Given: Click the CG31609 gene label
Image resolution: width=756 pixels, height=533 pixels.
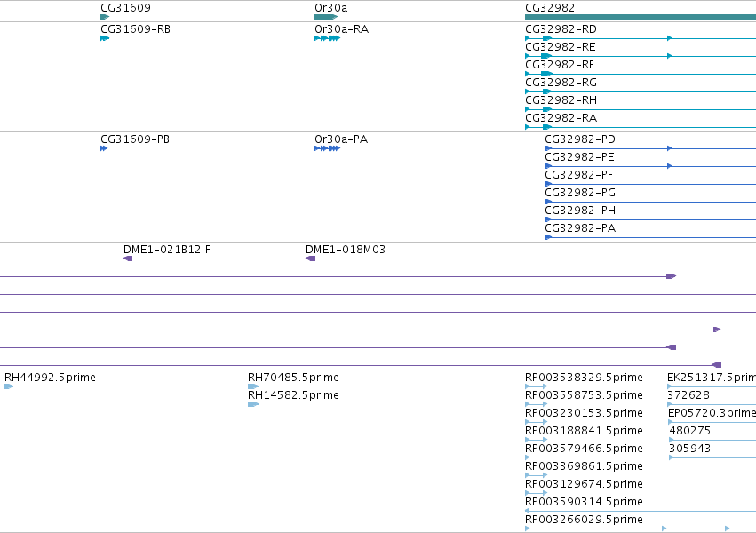Looking at the screenshot, I should 125,8.
